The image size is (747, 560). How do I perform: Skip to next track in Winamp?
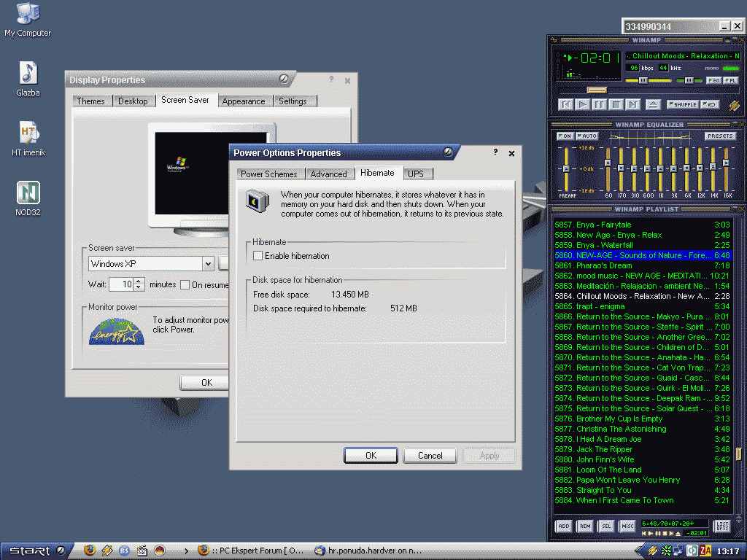click(x=633, y=104)
